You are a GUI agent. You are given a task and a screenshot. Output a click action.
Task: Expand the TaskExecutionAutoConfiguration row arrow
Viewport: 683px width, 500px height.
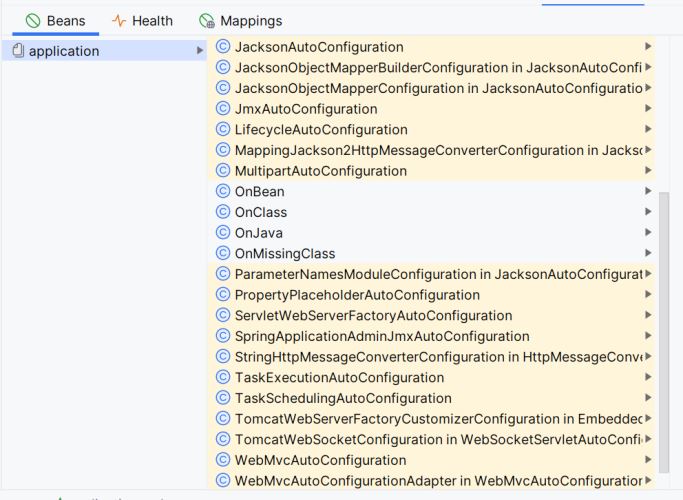pyautogui.click(x=648, y=377)
